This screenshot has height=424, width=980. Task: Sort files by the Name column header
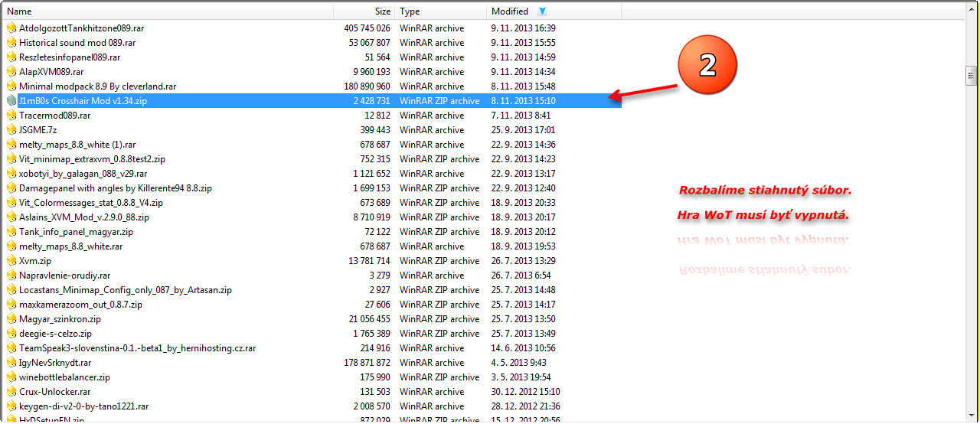coord(20,11)
